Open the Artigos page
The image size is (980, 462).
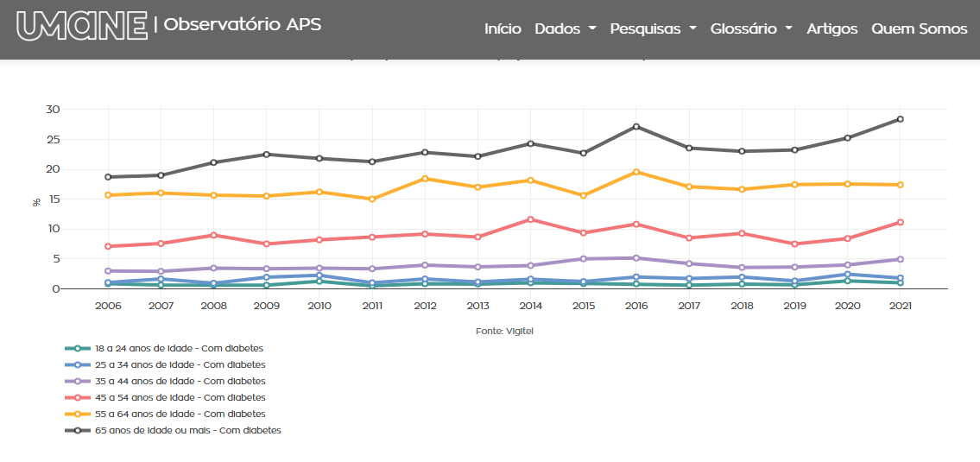(831, 28)
